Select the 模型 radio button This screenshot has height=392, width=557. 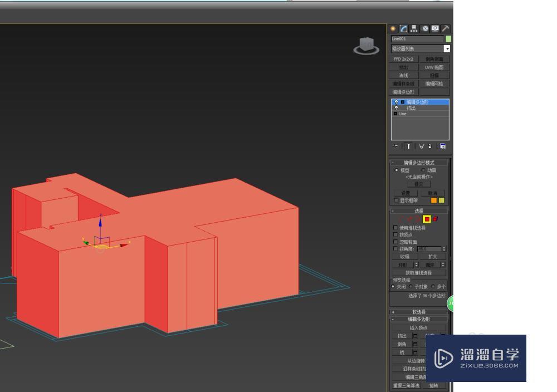(397, 170)
